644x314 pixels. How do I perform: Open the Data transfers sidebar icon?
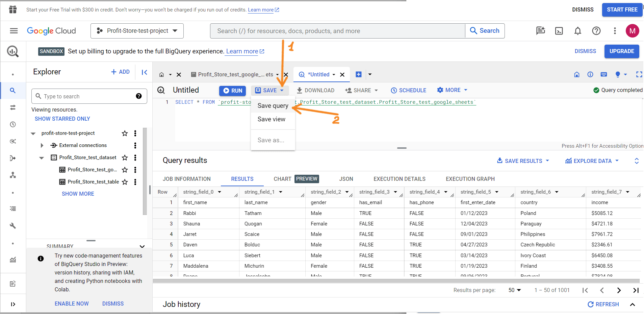pos(13,107)
